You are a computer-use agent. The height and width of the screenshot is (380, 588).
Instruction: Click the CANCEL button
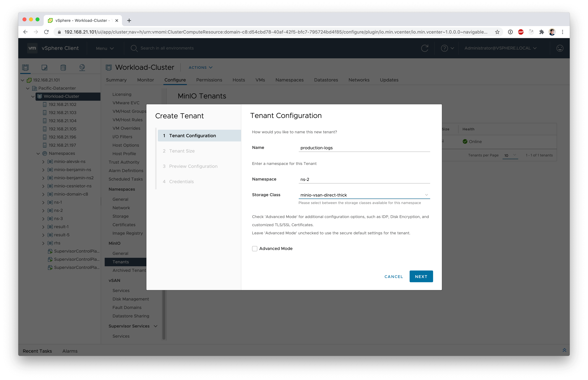tap(393, 276)
